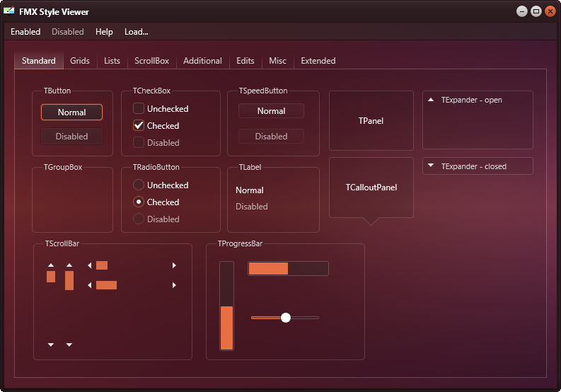Minimize the FMX Style Viewer window
This screenshot has height=392, width=561.
click(x=522, y=11)
